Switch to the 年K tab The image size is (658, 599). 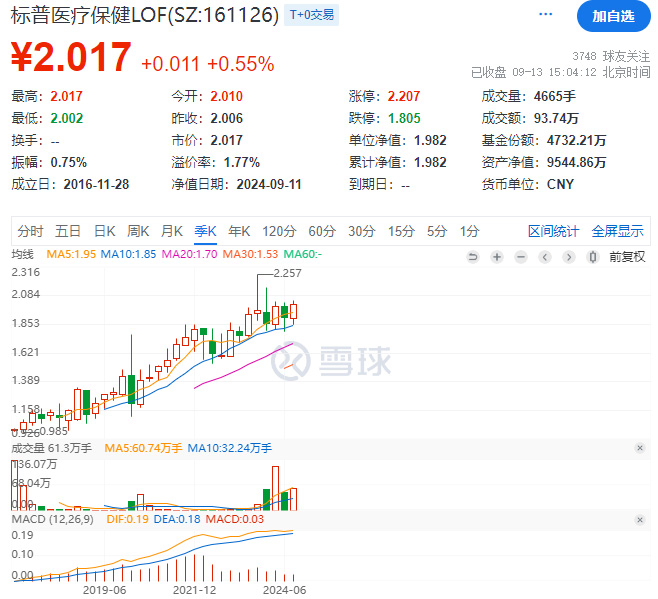click(239, 231)
